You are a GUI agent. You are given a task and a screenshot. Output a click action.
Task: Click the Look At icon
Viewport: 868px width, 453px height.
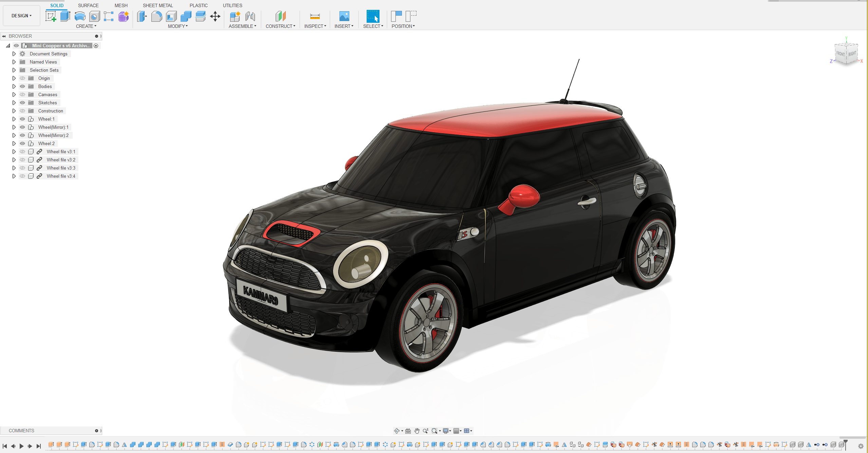coord(408,431)
